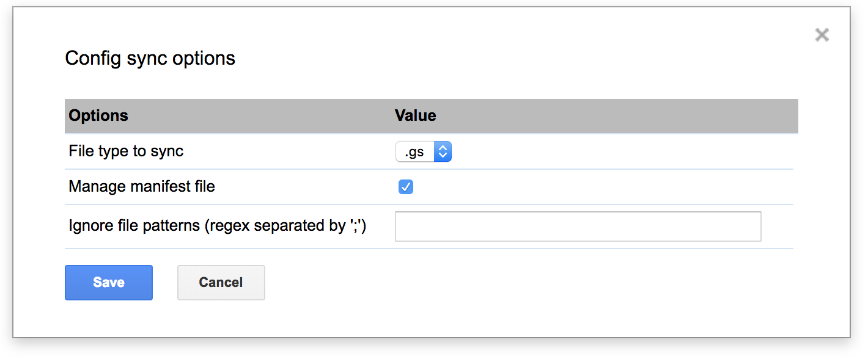Uncheck the Manage manifest file checkbox
This screenshot has width=868, height=359.
tap(405, 187)
